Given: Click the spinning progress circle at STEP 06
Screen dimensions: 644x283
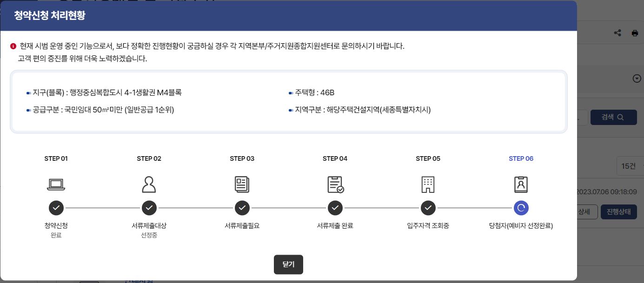Looking at the screenshot, I should coord(521,208).
